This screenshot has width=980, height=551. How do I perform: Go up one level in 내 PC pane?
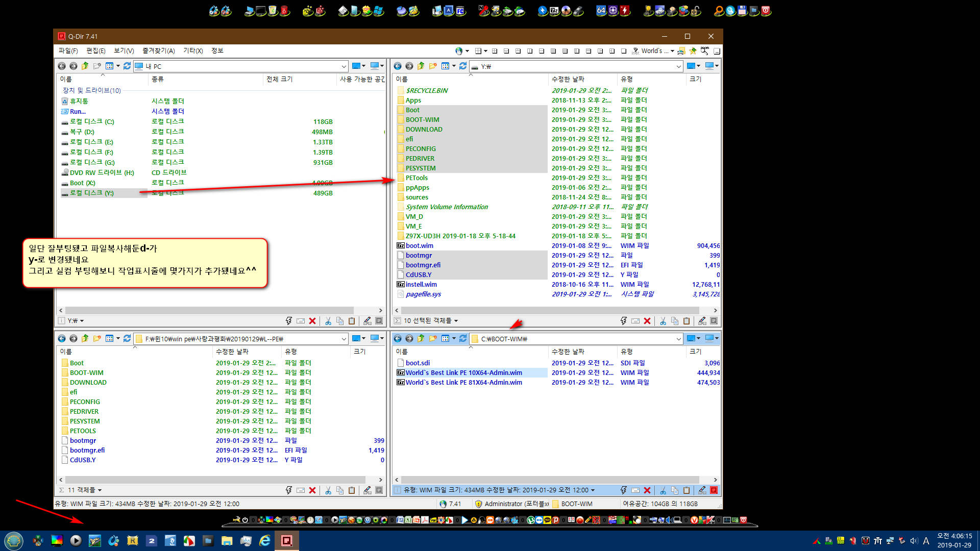point(85,66)
